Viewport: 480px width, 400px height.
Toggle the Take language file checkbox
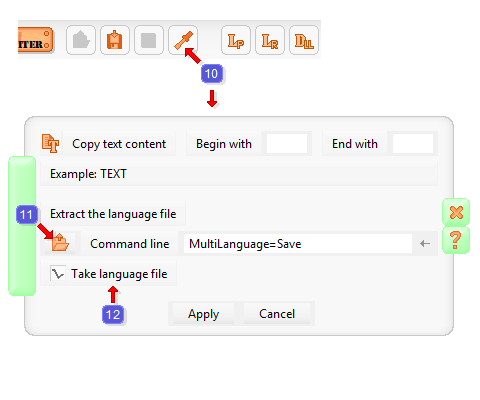click(58, 274)
